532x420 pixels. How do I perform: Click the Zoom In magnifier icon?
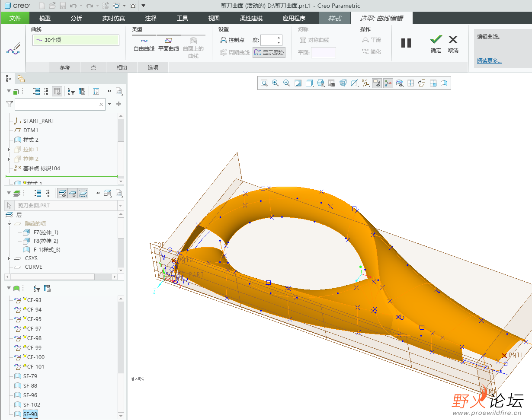275,83
